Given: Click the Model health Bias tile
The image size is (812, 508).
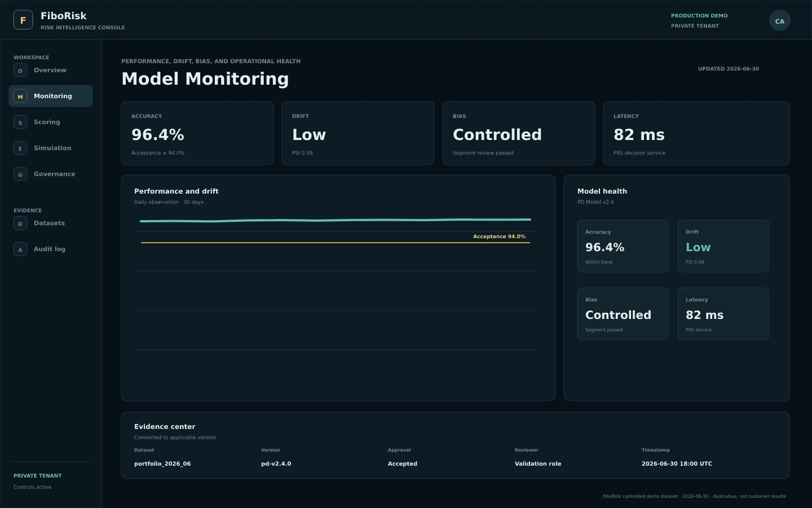Looking at the screenshot, I should tap(623, 314).
